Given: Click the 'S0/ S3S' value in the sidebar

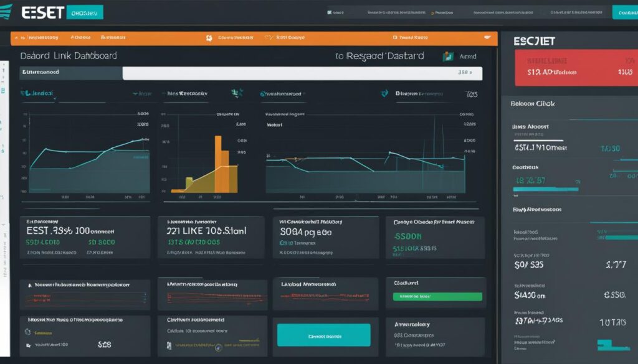Looking at the screenshot, I should (x=528, y=265).
